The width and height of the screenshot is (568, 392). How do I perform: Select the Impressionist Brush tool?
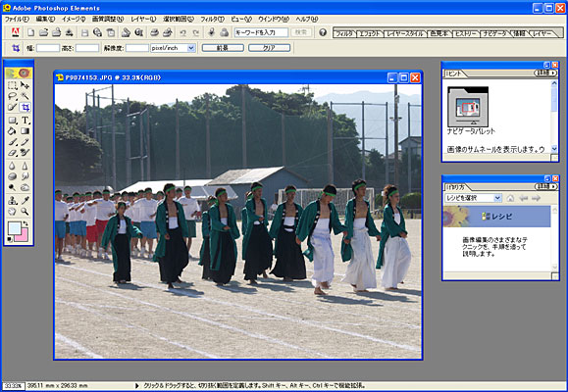[x=25, y=153]
